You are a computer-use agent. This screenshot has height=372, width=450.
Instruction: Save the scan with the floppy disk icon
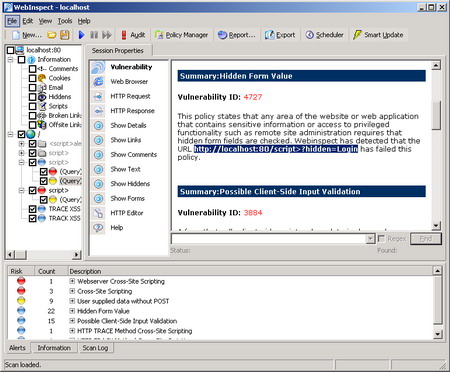(64, 35)
